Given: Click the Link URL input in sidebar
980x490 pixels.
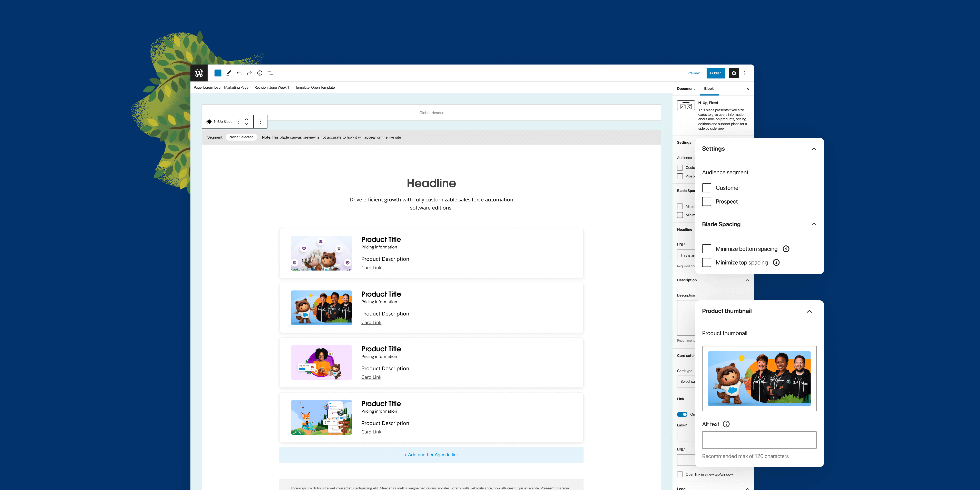Looking at the screenshot, I should 686,460.
